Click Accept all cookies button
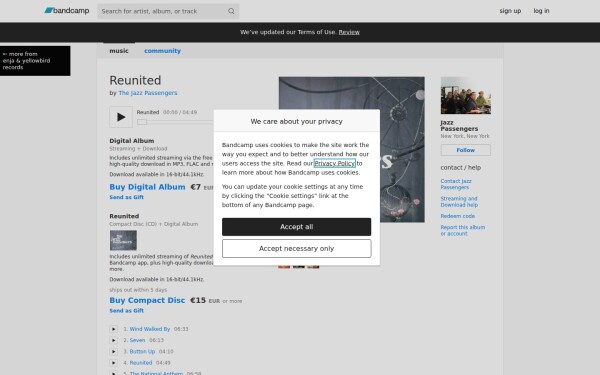This screenshot has height=375, width=600. [x=297, y=227]
